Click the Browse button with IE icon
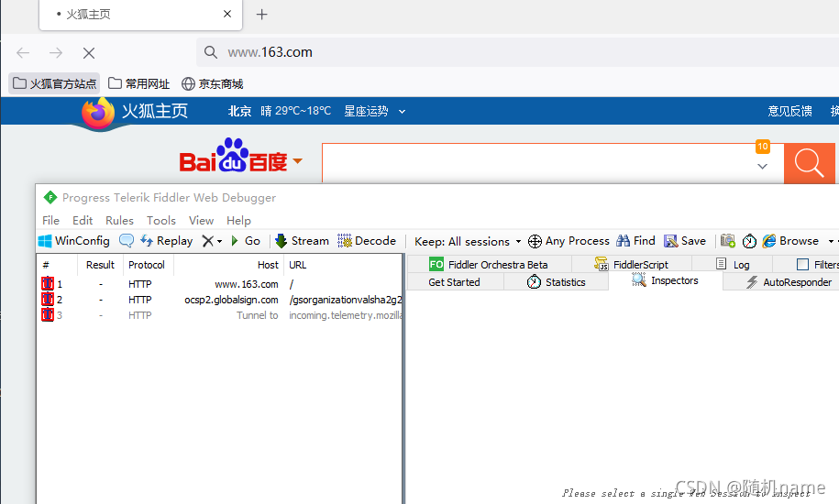This screenshot has width=839, height=504. [x=790, y=241]
